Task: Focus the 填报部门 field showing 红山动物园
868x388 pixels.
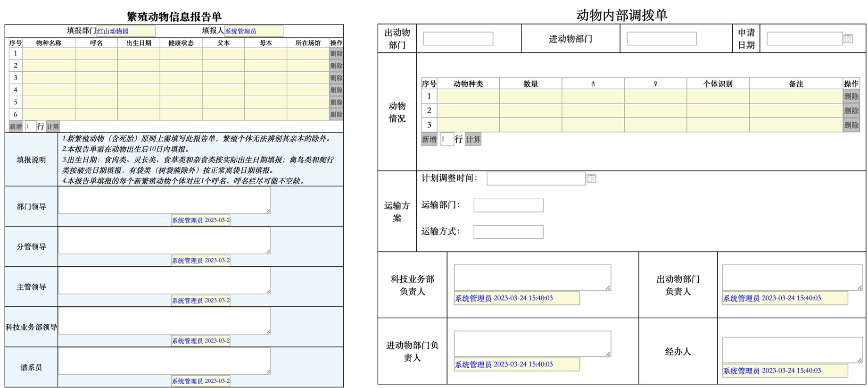Action: click(x=126, y=31)
